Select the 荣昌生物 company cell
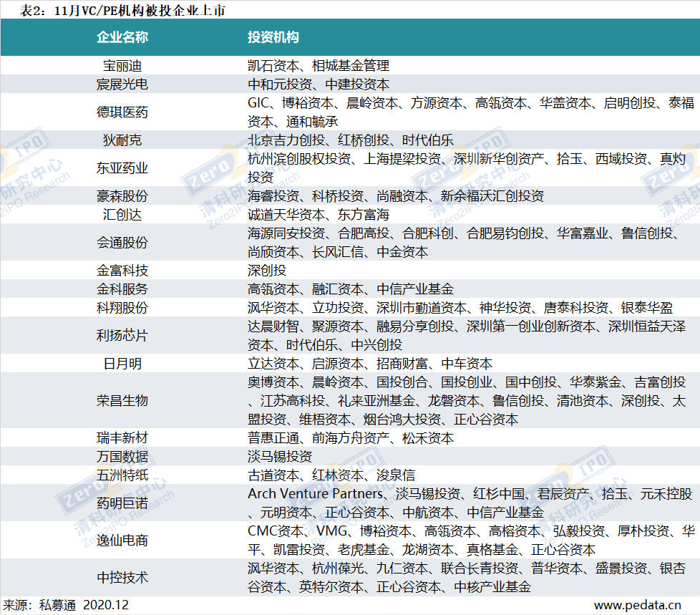The image size is (700, 615). click(122, 401)
